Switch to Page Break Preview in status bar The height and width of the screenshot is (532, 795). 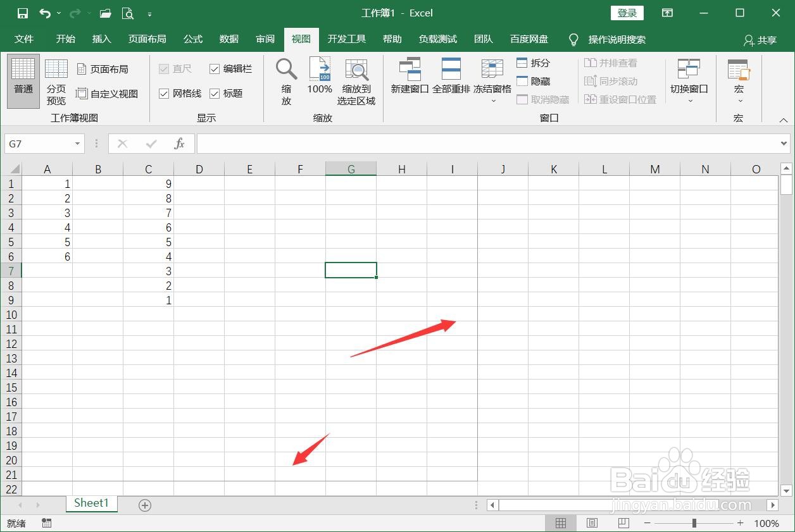[x=623, y=523]
